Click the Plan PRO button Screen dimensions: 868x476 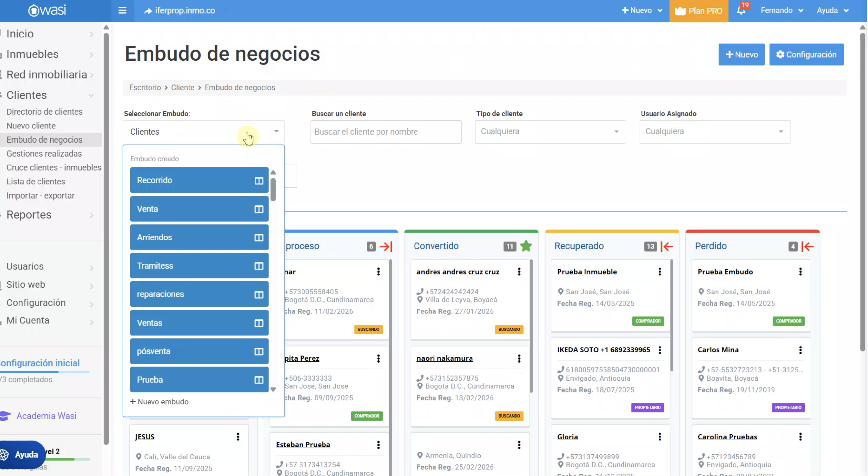coord(698,11)
